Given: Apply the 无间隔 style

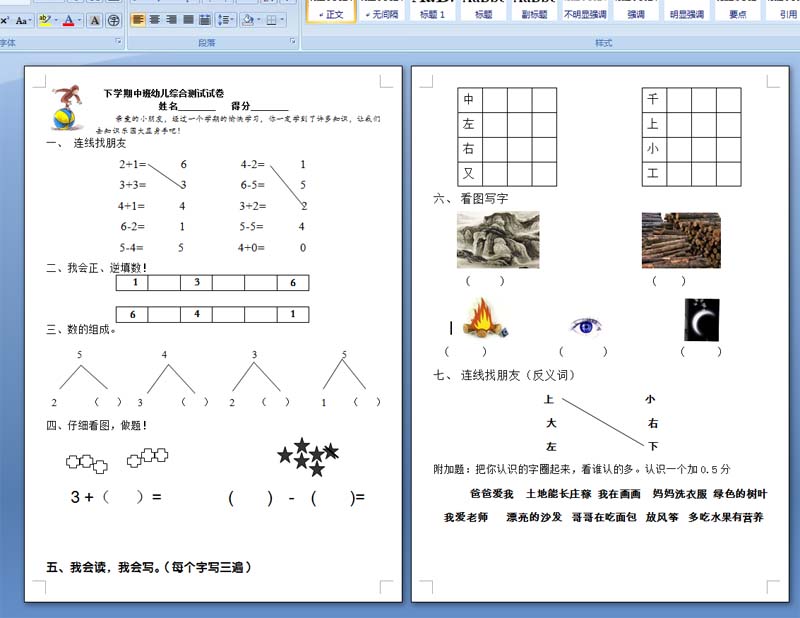Looking at the screenshot, I should click(382, 11).
